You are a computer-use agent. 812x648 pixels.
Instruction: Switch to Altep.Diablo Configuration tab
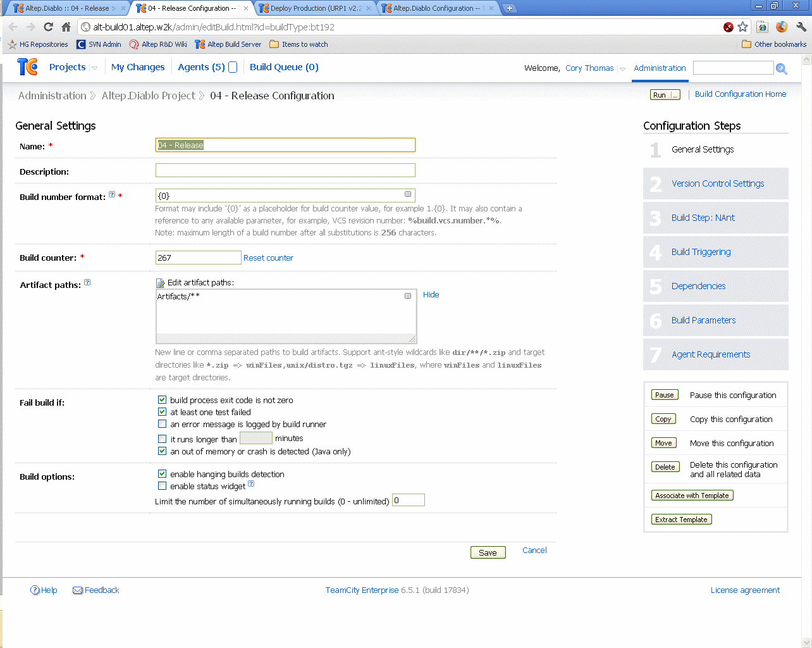coord(438,8)
